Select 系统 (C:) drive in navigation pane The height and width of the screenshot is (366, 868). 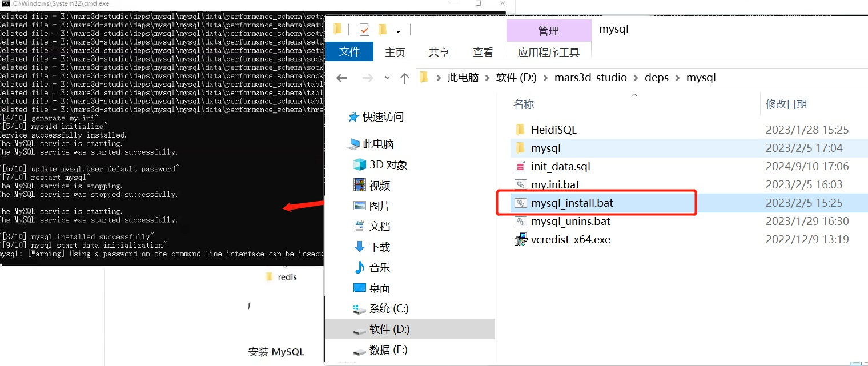[x=388, y=308]
